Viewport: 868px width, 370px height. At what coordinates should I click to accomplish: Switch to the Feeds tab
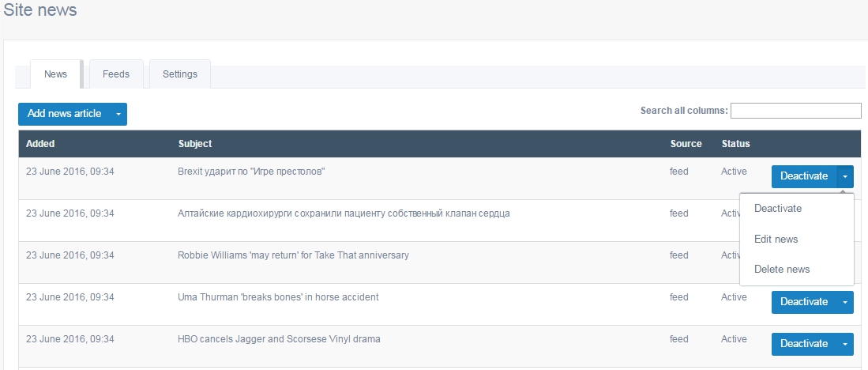point(116,74)
